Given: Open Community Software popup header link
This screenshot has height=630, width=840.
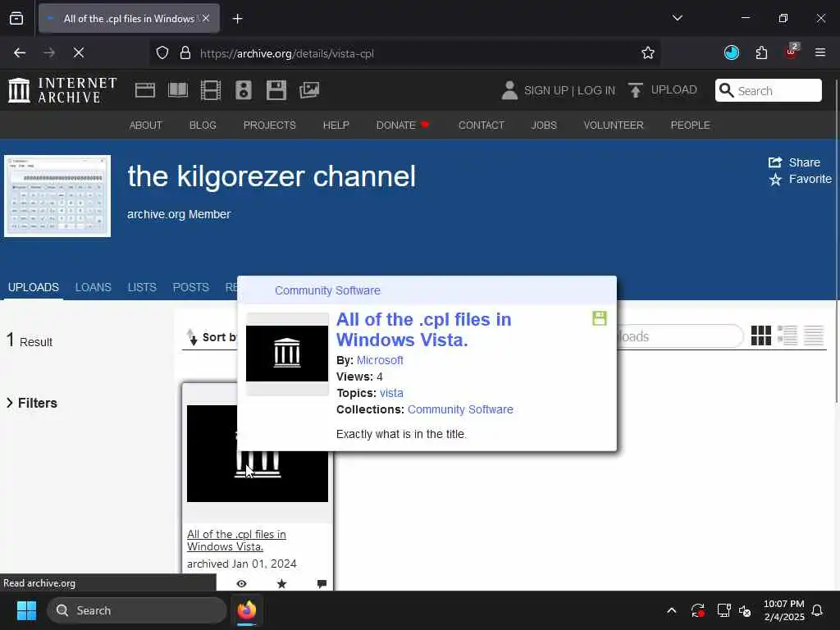Looking at the screenshot, I should pyautogui.click(x=327, y=290).
